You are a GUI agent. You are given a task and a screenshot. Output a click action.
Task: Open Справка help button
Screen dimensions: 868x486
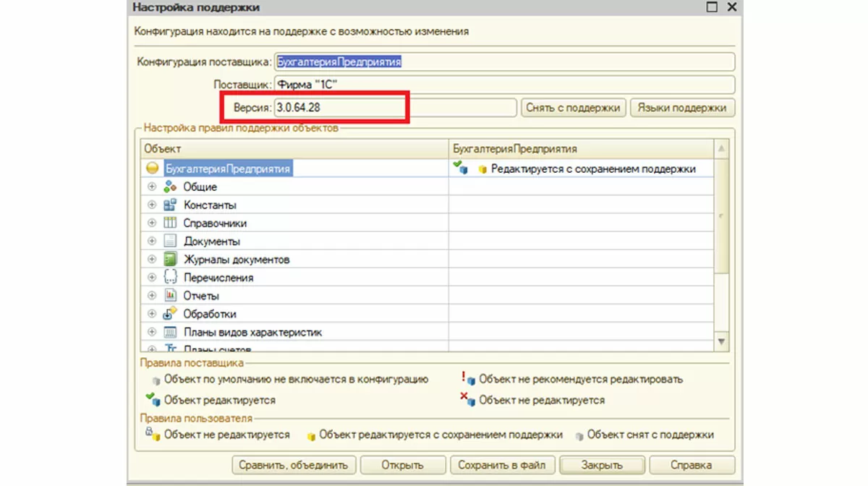(692, 465)
